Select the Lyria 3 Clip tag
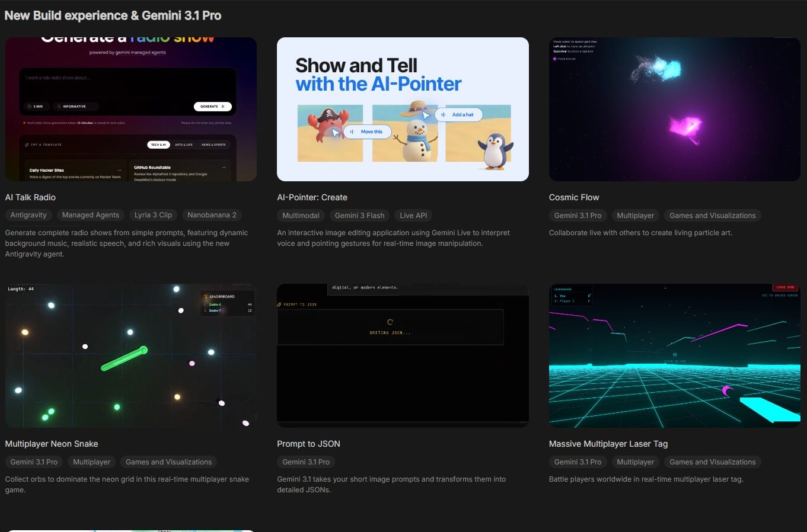Screen dimensions: 807x532 153,215
